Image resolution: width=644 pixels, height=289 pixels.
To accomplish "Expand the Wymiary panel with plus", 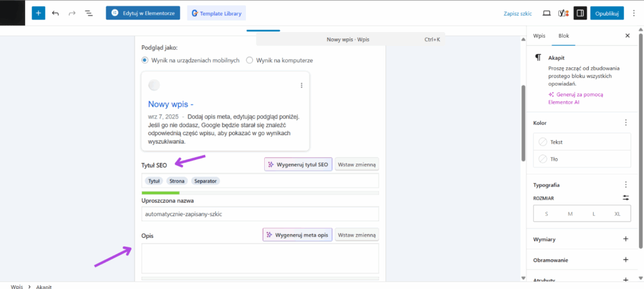I will 625,239.
